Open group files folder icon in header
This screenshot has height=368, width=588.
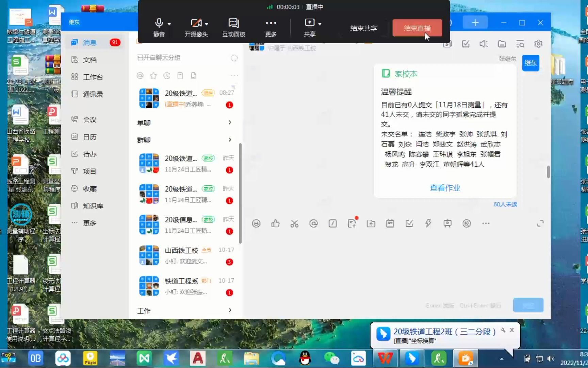[502, 44]
